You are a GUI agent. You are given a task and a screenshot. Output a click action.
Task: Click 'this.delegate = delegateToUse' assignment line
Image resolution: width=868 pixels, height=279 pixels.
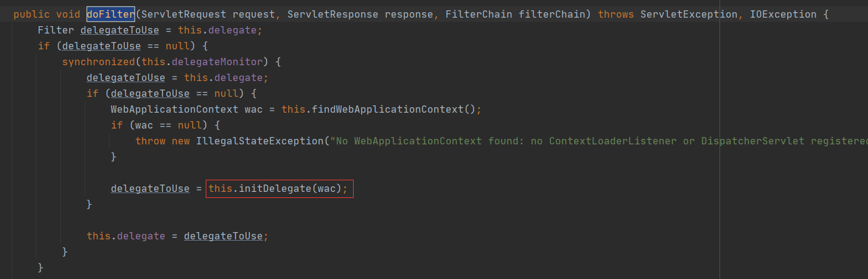pos(177,236)
